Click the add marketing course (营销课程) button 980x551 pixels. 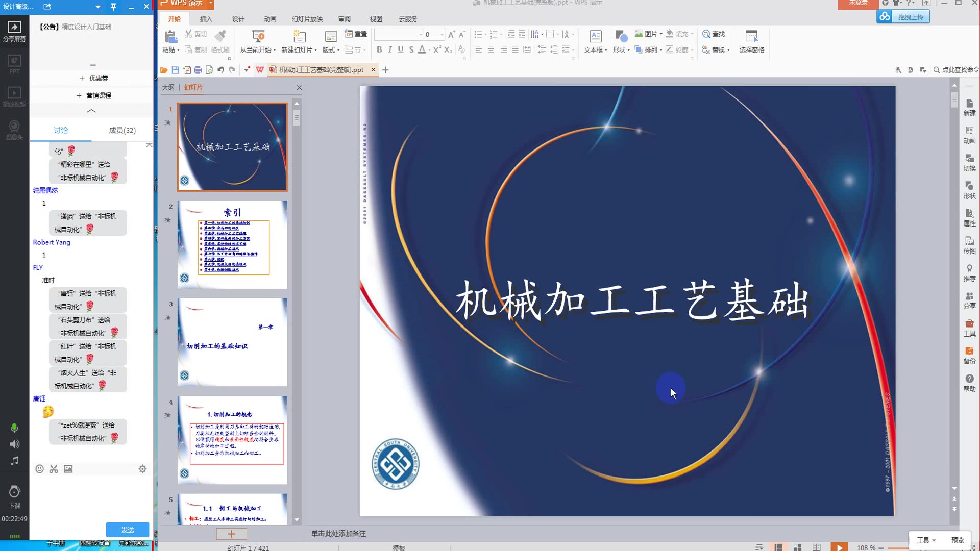click(93, 95)
